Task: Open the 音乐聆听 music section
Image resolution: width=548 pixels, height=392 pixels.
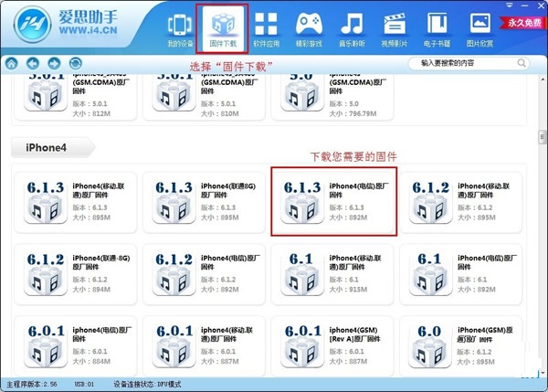Action: coord(352,31)
